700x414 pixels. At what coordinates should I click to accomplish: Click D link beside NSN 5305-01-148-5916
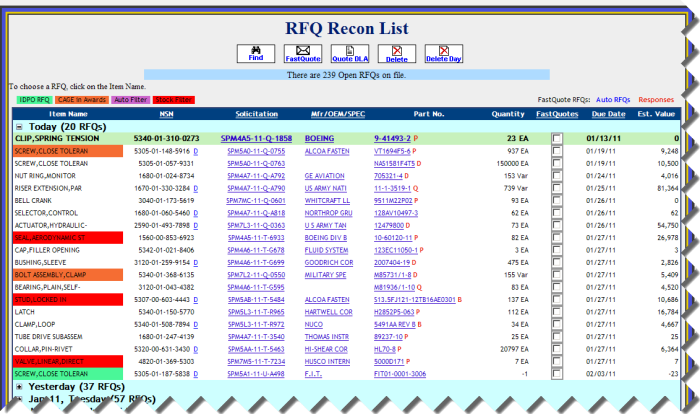click(196, 151)
